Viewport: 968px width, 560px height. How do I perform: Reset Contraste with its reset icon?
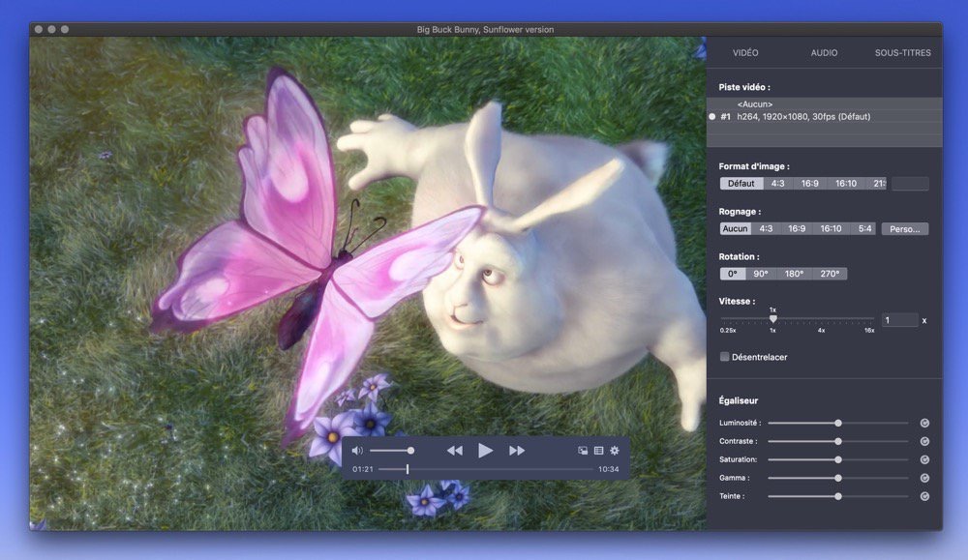(924, 442)
